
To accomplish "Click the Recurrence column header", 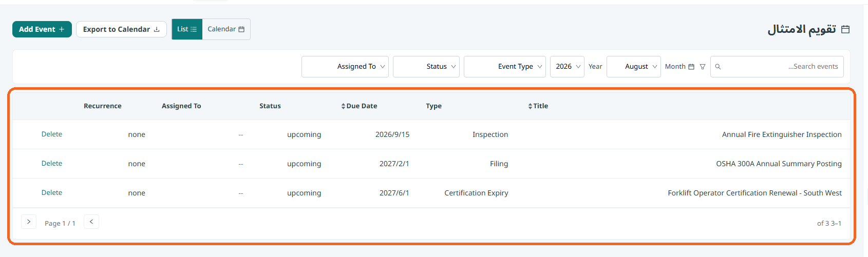I will tap(103, 106).
